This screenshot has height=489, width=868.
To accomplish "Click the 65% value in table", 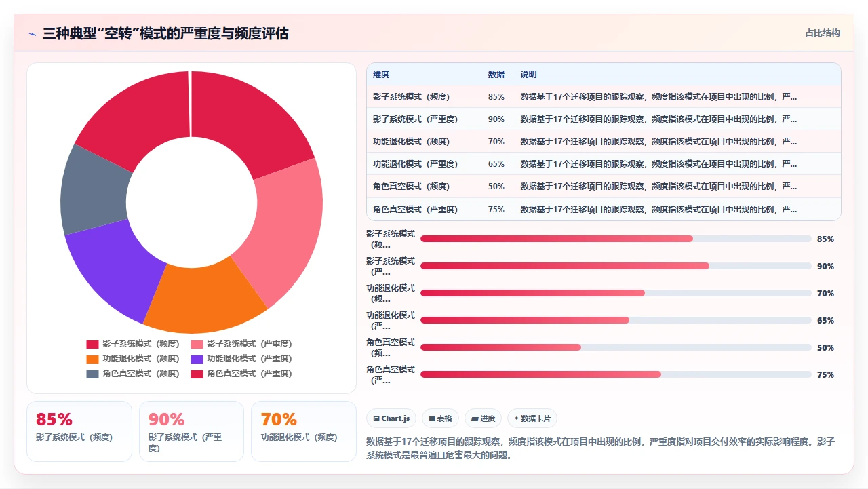I will pos(496,164).
